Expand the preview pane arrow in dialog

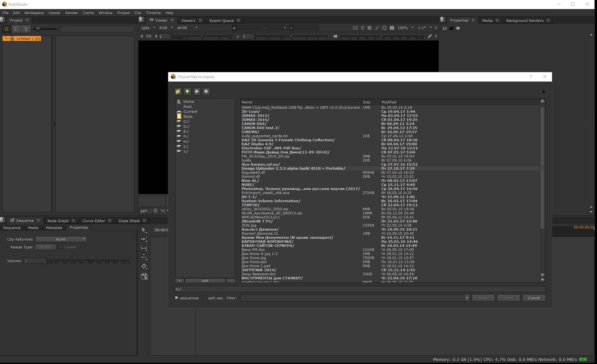(544, 92)
